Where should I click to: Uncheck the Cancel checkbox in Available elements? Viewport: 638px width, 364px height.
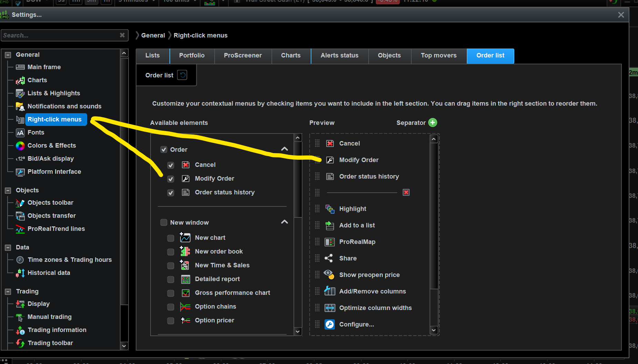171,165
